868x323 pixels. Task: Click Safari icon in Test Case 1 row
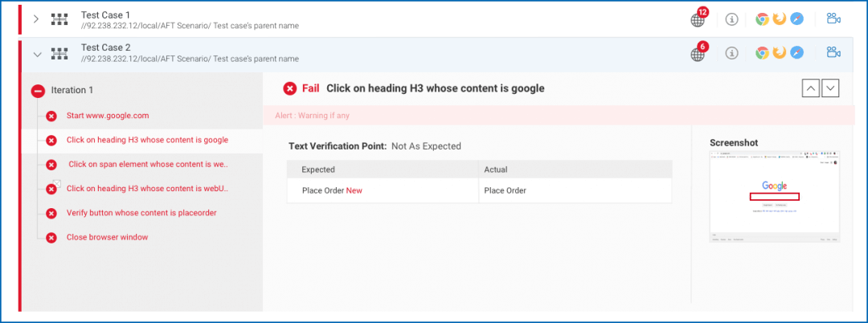[x=796, y=19]
